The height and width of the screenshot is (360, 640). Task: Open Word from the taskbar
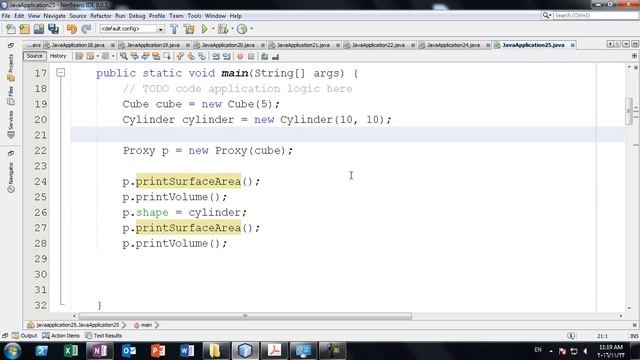click(x=187, y=351)
